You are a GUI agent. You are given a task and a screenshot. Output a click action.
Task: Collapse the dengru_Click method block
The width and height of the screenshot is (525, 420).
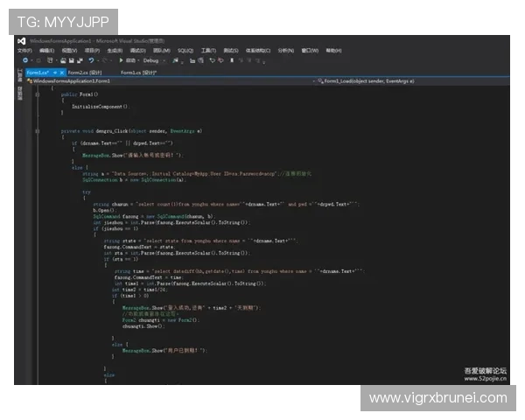[36, 130]
